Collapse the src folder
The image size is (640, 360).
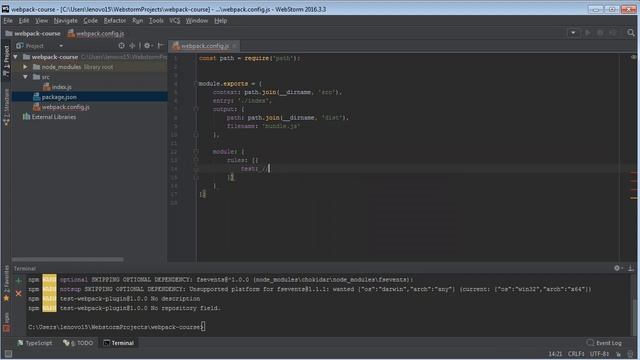click(x=26, y=77)
